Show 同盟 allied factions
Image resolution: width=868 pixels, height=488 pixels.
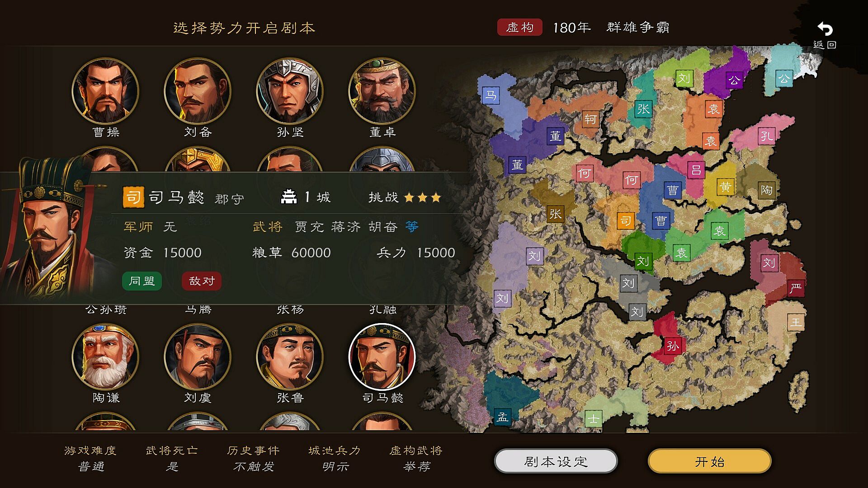coord(142,281)
